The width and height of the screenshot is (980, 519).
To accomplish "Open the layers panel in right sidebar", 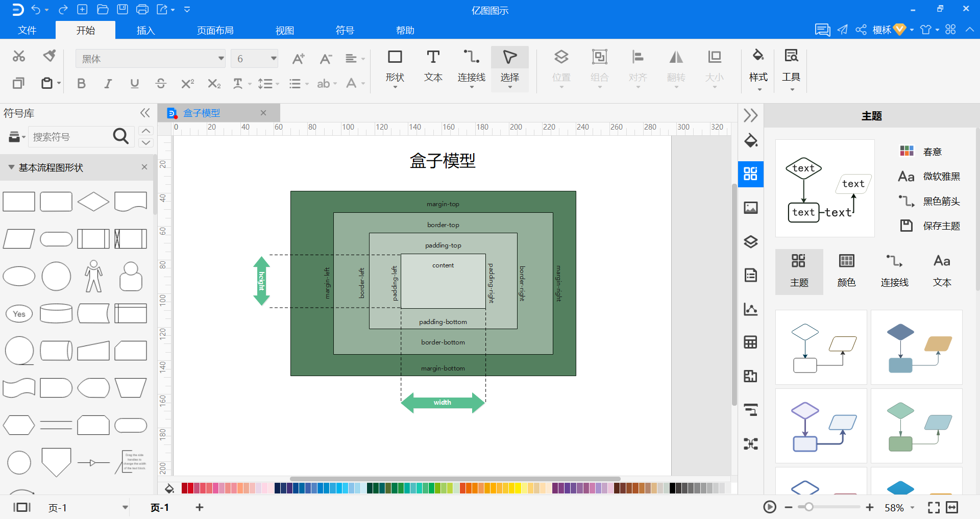I will [x=751, y=241].
